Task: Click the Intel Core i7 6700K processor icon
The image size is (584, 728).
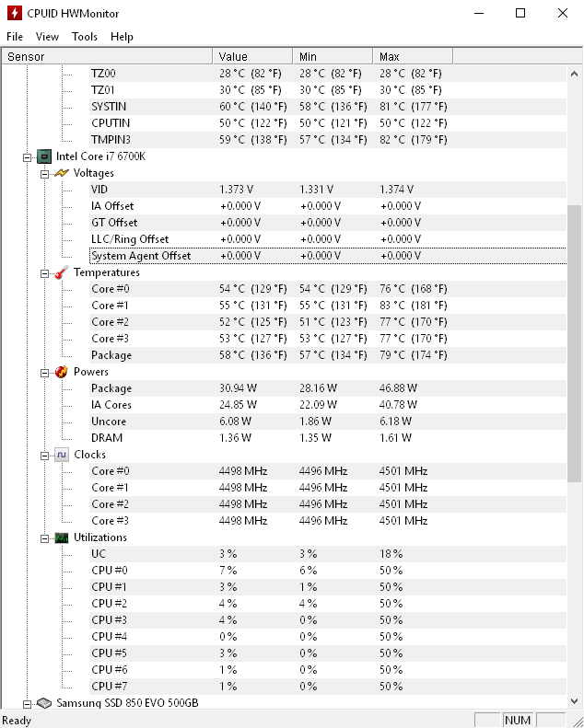Action: click(x=44, y=156)
